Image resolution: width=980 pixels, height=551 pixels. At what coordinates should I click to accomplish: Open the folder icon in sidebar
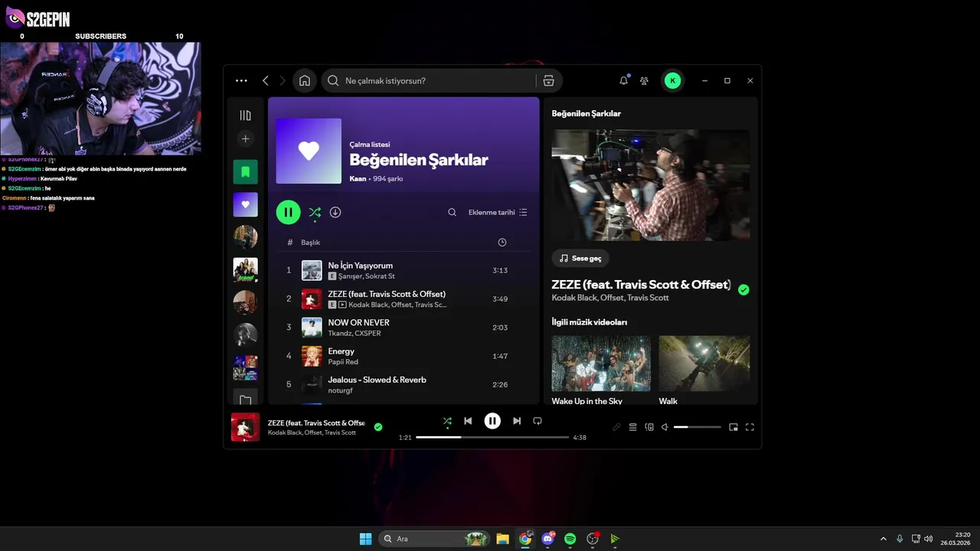point(245,399)
